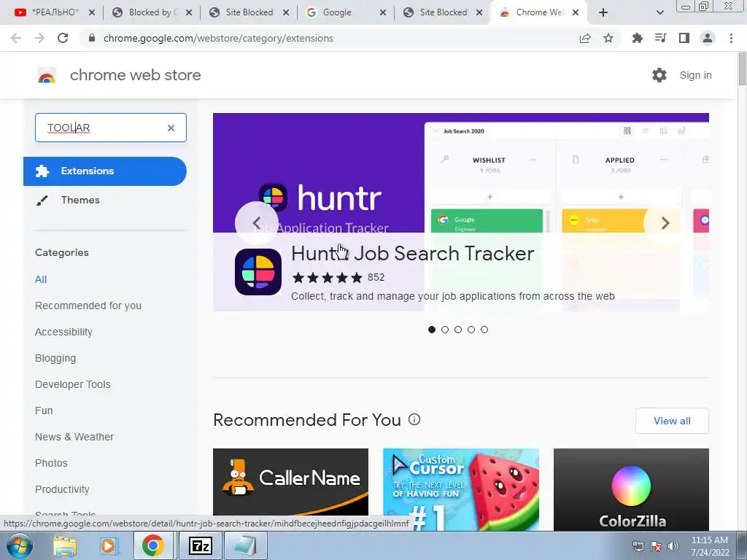This screenshot has height=560, width=747.
Task: Bookmark this page with star icon
Action: click(x=608, y=38)
